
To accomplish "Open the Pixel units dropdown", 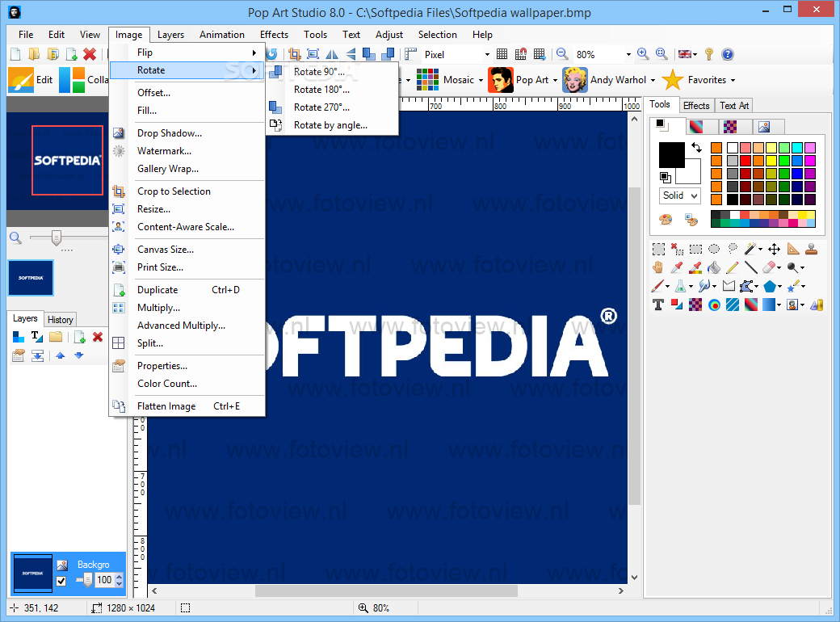I will pos(487,55).
